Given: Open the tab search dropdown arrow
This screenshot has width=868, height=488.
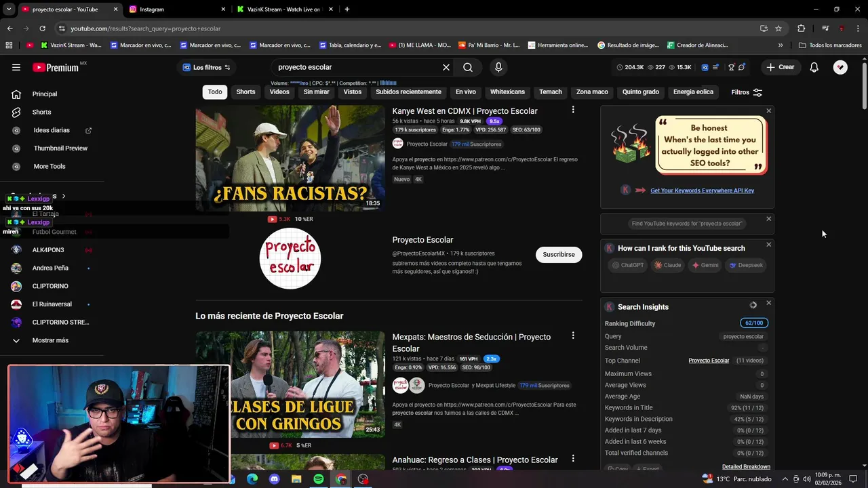Looking at the screenshot, I should (x=9, y=9).
